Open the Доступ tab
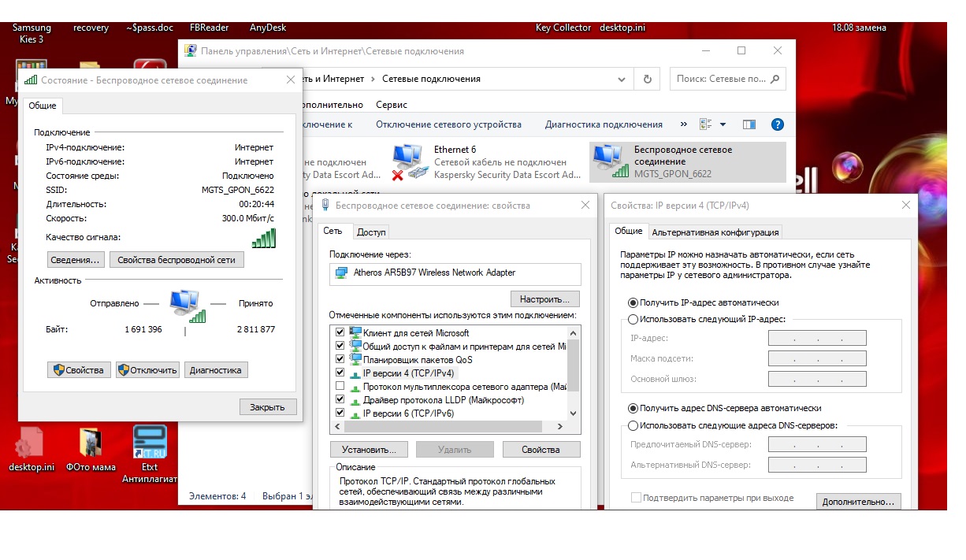Viewport: 966px width, 560px height. (371, 232)
